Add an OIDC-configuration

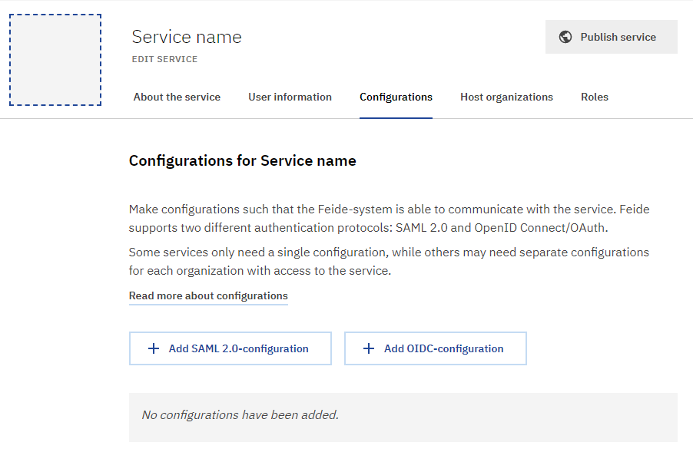(435, 348)
